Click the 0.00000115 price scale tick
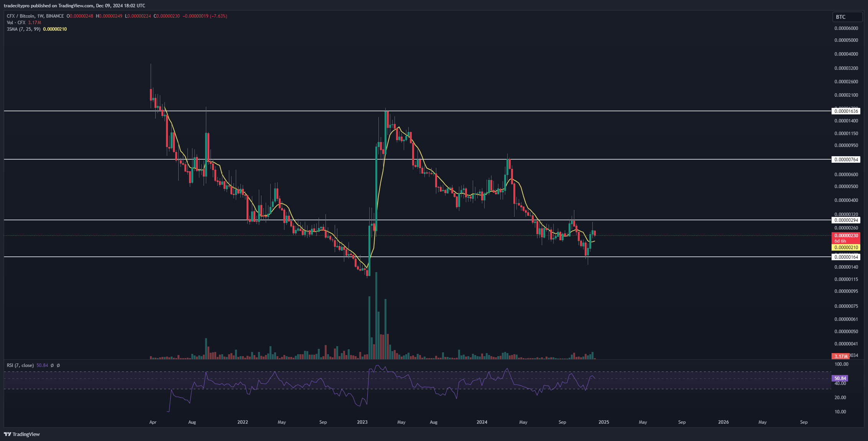This screenshot has width=868, height=441. [846, 279]
